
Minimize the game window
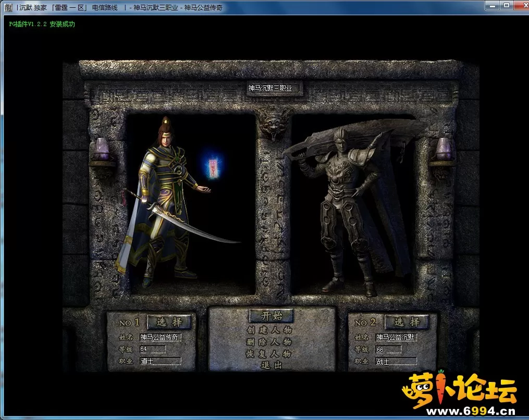pos(493,5)
